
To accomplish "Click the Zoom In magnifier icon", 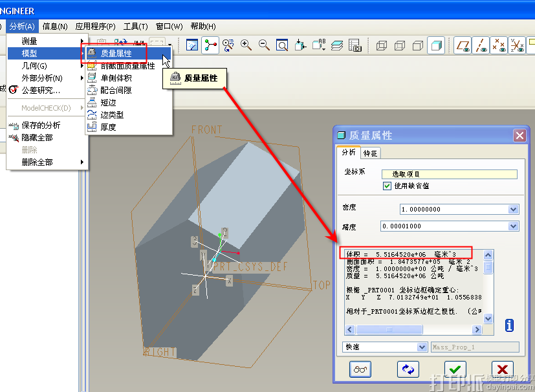I will pyautogui.click(x=246, y=45).
